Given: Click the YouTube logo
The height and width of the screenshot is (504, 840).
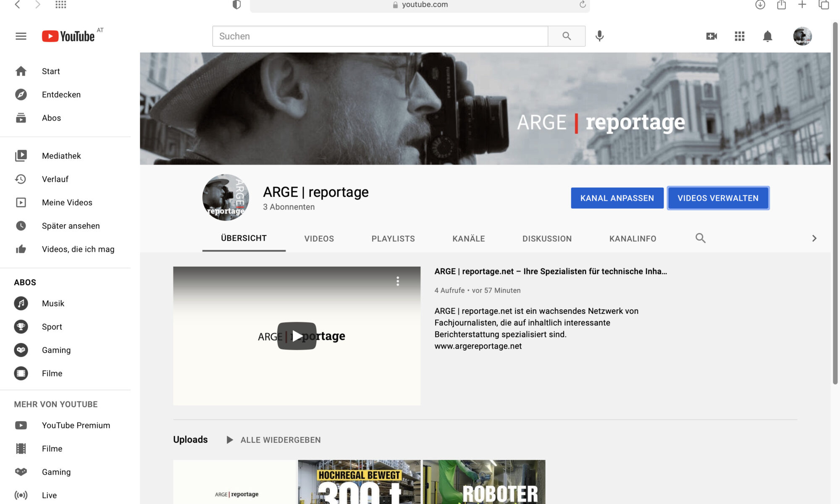Looking at the screenshot, I should pyautogui.click(x=68, y=36).
